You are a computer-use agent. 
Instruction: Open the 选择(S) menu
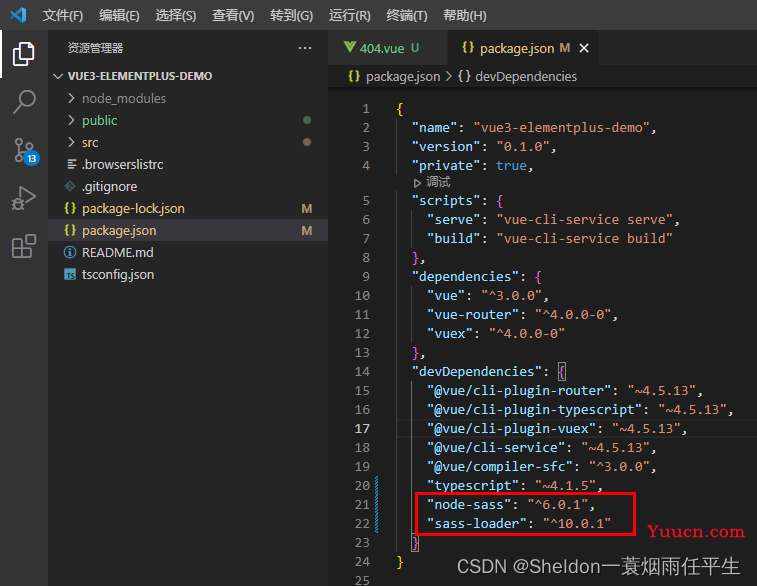click(176, 15)
